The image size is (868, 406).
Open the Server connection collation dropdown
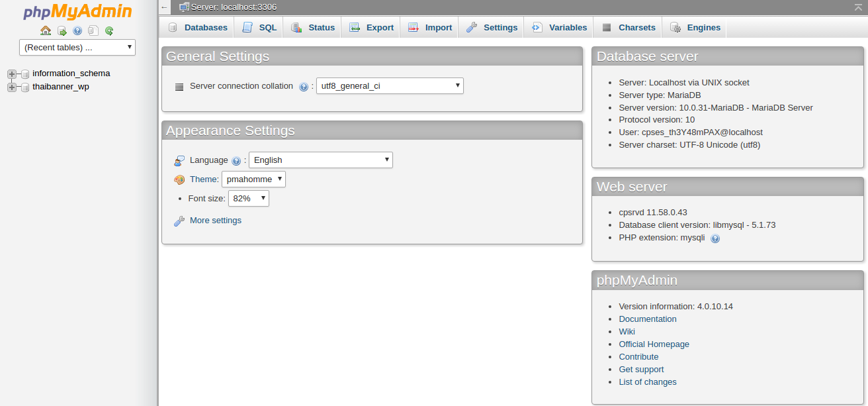390,86
